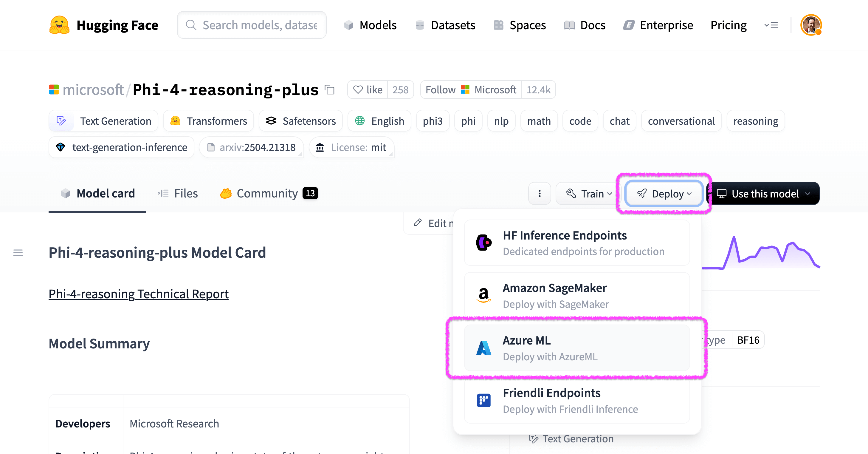868x454 pixels.
Task: Open the Phi-4-reasoning Technical Report link
Action: (x=139, y=294)
